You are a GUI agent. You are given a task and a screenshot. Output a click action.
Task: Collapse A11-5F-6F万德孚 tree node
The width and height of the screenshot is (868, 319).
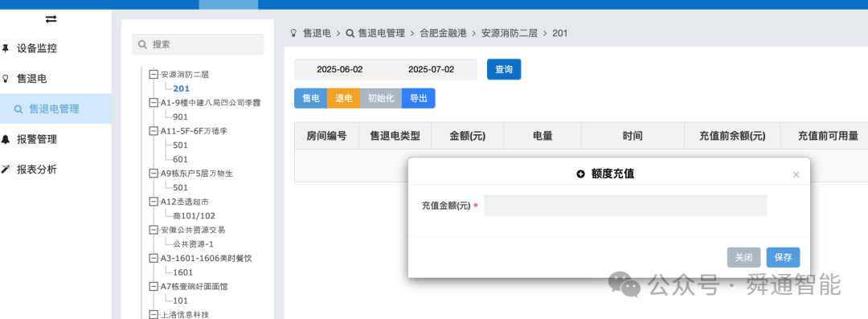[154, 131]
